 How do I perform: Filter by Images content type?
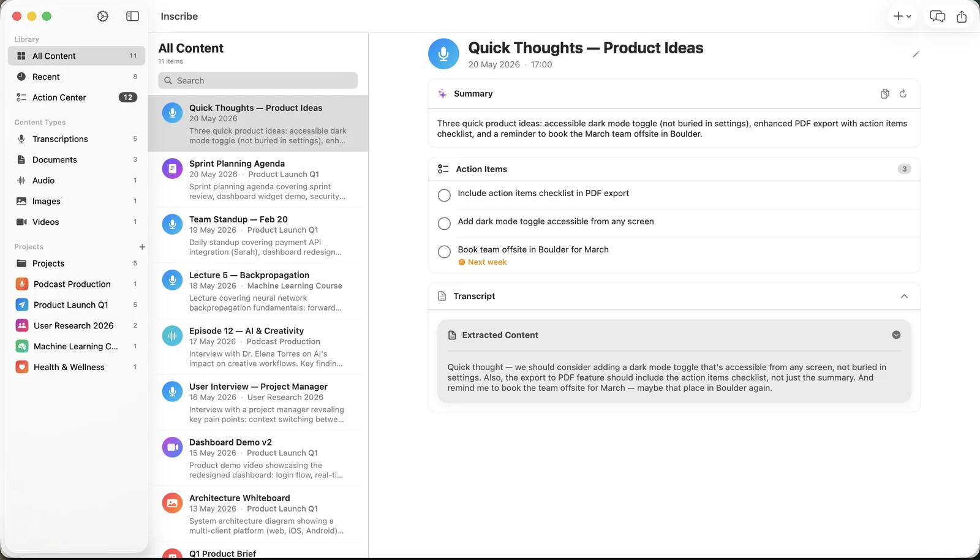pos(77,202)
